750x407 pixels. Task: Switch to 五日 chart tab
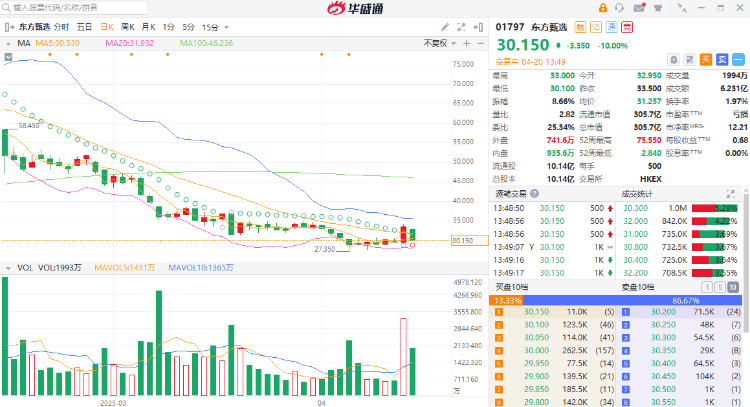coord(84,27)
